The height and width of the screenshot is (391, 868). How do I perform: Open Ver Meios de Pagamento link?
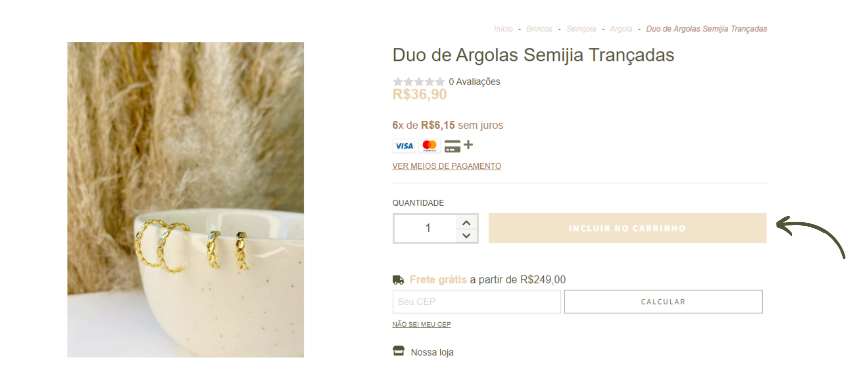pyautogui.click(x=446, y=166)
